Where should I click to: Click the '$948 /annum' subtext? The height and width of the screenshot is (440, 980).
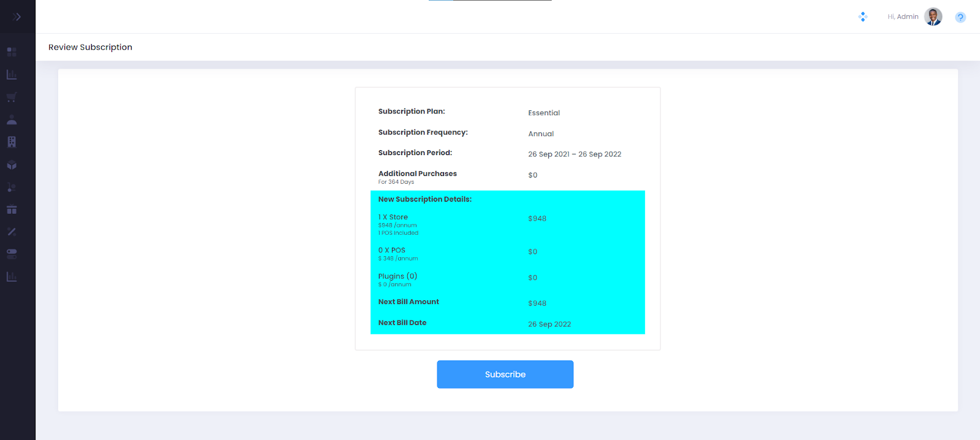(398, 226)
